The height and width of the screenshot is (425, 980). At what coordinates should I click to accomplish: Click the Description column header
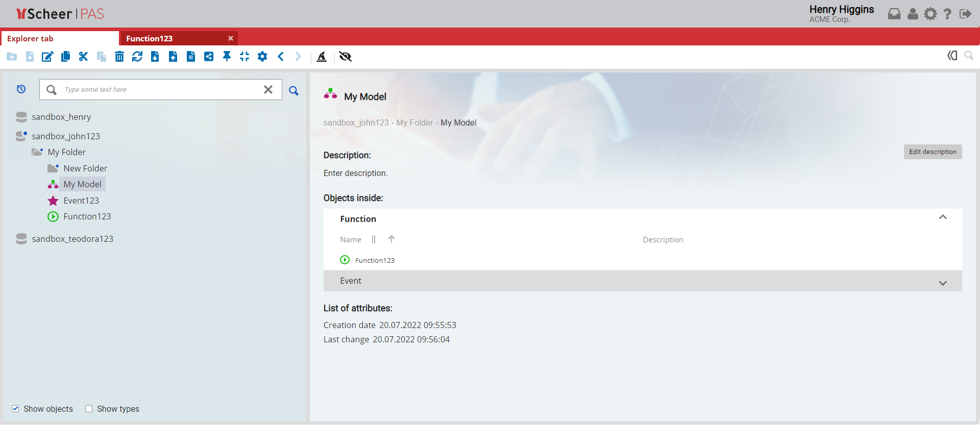pos(663,240)
